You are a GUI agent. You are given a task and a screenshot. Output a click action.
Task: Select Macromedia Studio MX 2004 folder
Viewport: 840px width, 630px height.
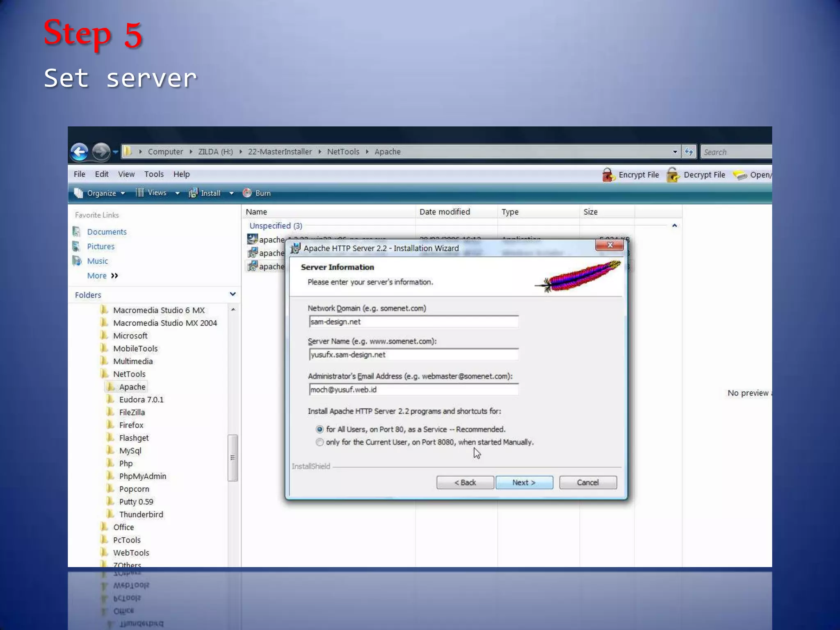coord(165,323)
